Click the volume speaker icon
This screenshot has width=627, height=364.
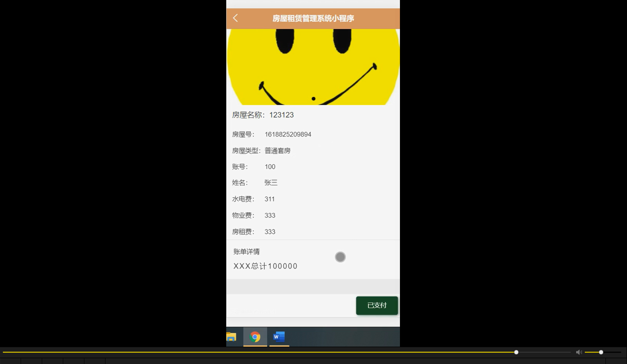(579, 352)
